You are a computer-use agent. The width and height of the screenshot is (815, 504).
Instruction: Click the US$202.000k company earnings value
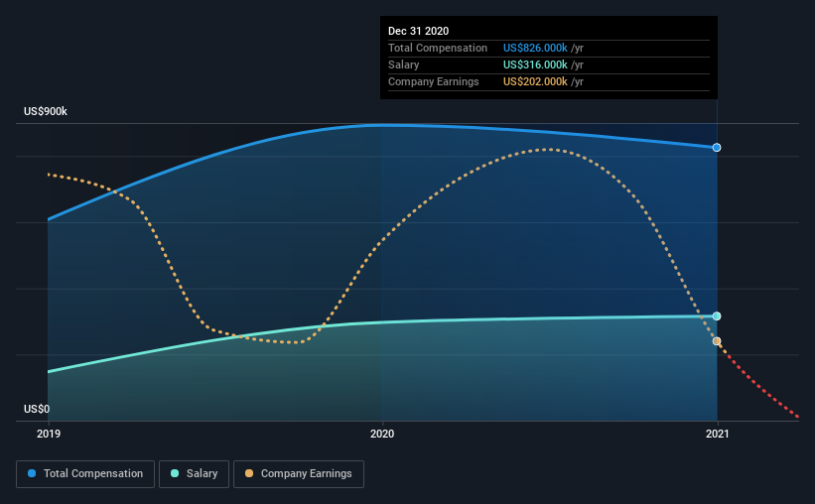[535, 81]
